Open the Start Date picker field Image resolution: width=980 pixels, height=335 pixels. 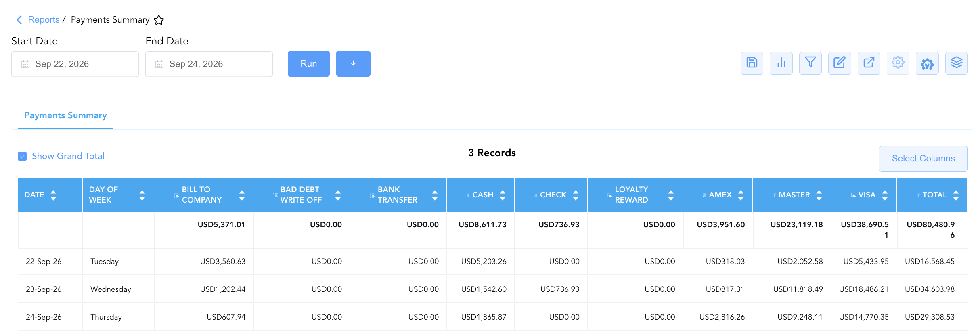(x=75, y=64)
